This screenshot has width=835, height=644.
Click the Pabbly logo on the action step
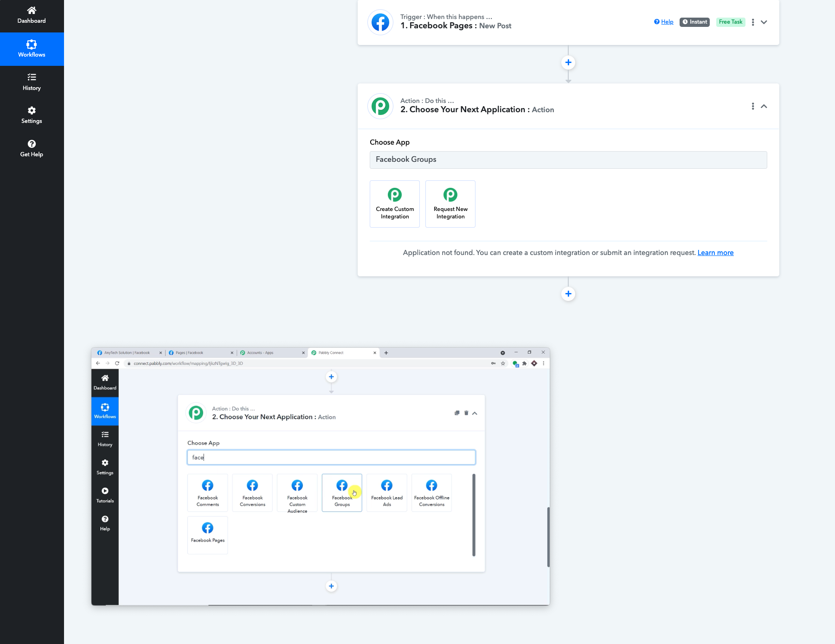(380, 106)
